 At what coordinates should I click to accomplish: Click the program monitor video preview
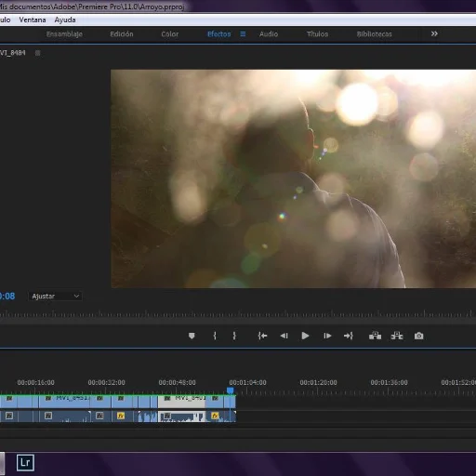[x=293, y=178]
